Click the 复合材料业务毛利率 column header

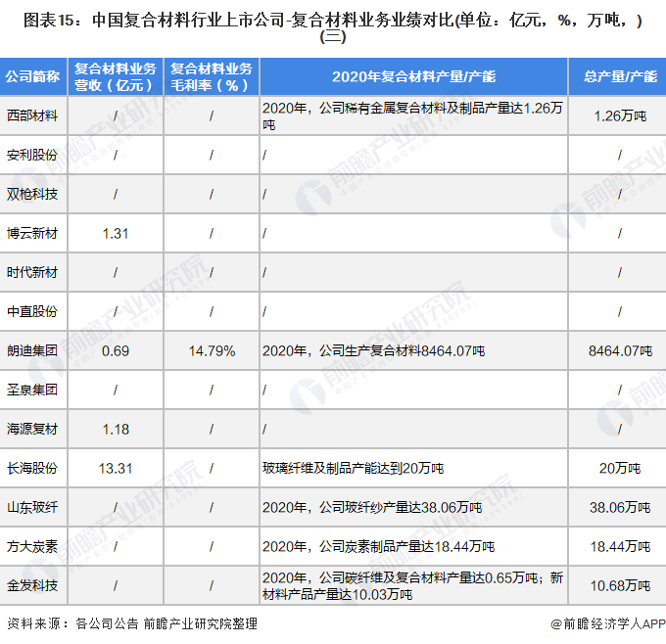click(x=212, y=77)
